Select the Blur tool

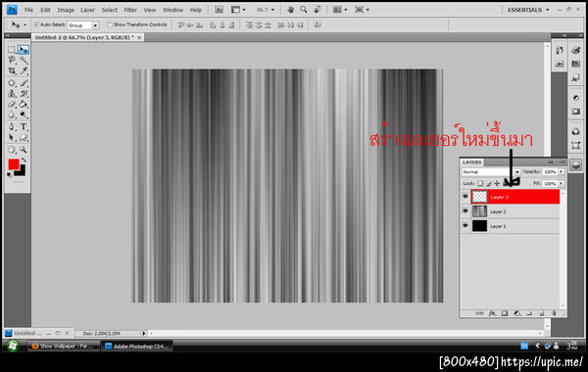coord(12,115)
